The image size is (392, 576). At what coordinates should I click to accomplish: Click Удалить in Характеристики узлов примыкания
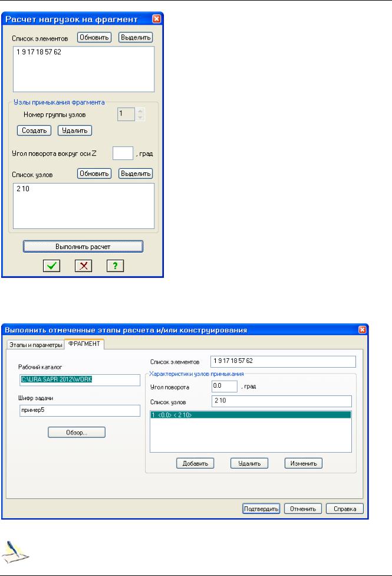(x=249, y=463)
